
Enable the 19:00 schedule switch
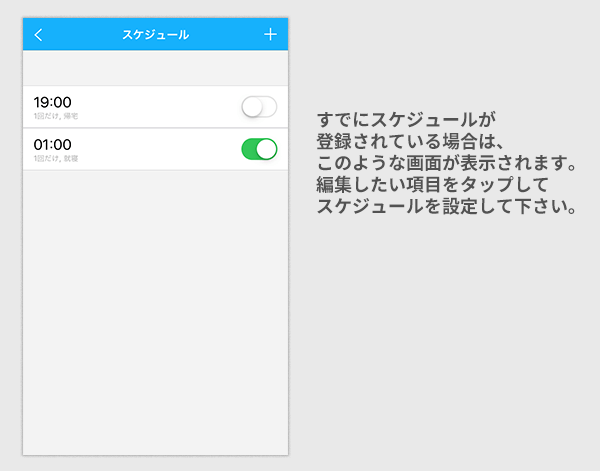tap(259, 107)
